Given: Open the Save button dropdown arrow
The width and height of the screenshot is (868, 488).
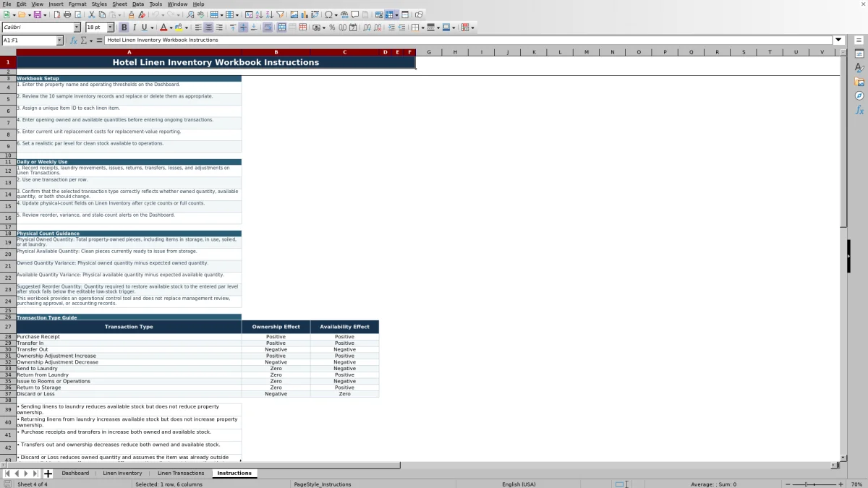Looking at the screenshot, I should click(x=45, y=14).
